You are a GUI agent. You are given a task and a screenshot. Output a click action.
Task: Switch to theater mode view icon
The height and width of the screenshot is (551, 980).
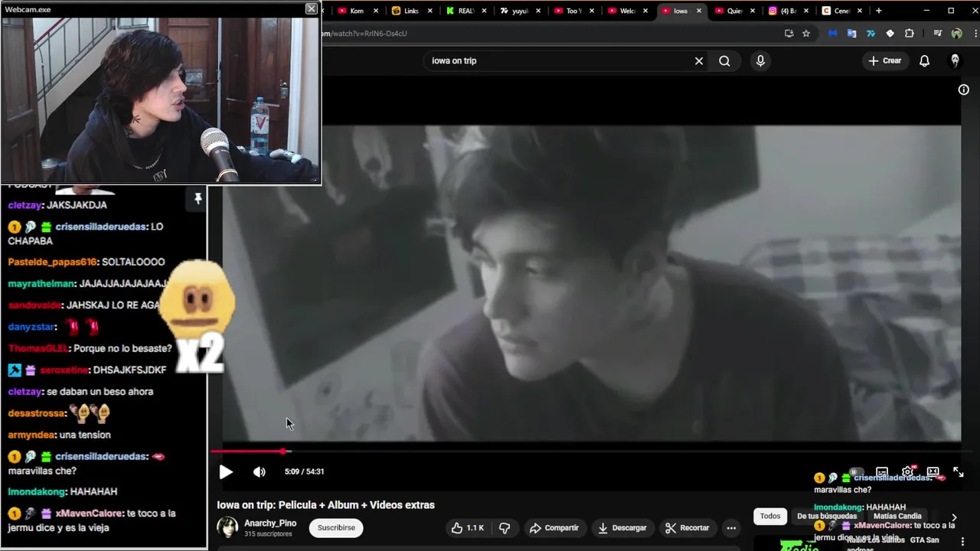tap(933, 472)
